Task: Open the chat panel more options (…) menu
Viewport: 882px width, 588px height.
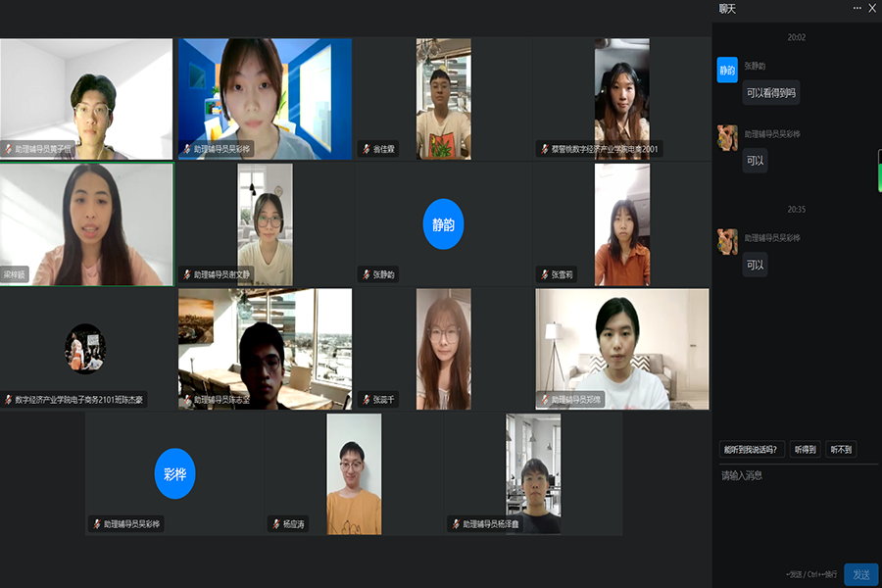Action: tap(857, 8)
